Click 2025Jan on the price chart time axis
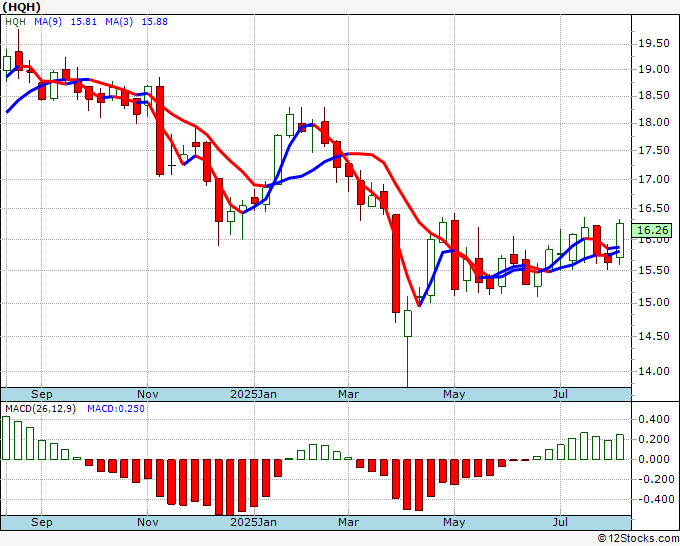Screen dimensions: 680x546 [x=253, y=394]
